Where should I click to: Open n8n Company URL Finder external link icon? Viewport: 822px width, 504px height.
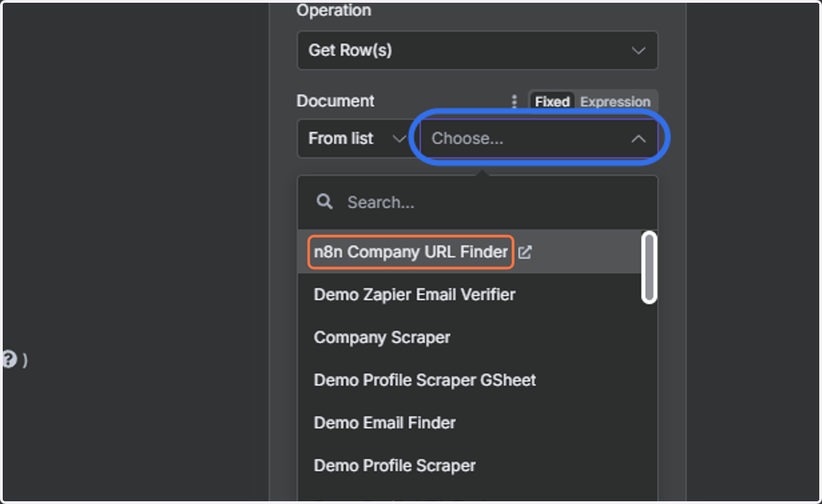coord(525,252)
